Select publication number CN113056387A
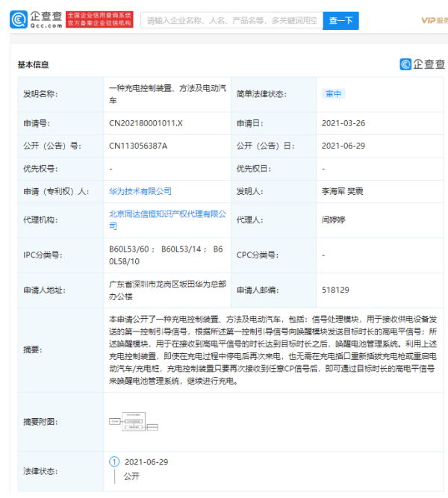This screenshot has width=448, height=498. [x=138, y=146]
